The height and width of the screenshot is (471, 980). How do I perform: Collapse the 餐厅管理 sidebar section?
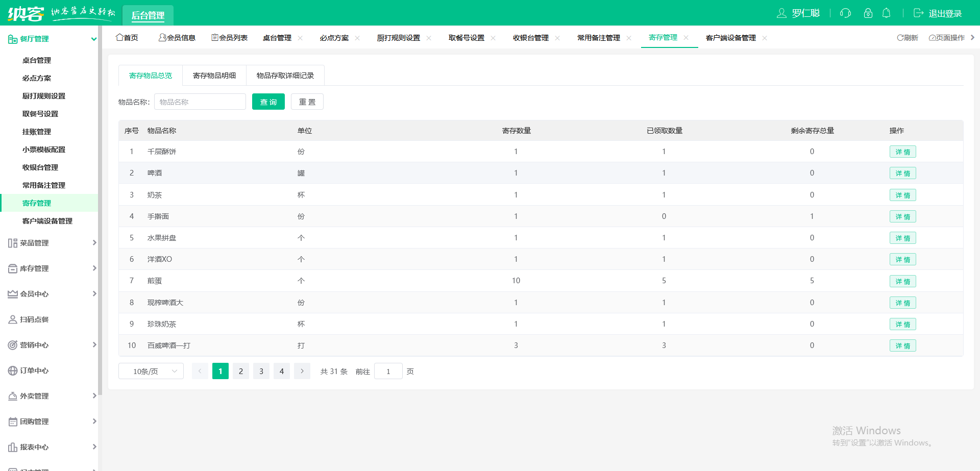tap(93, 39)
